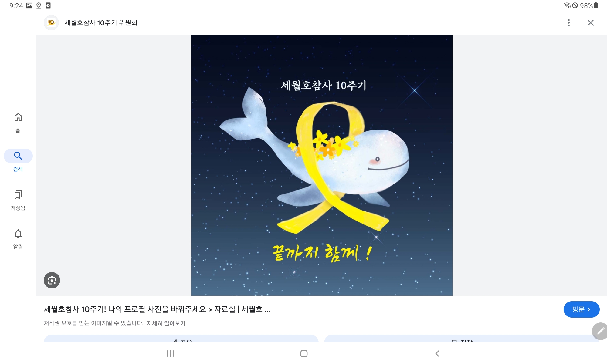Image resolution: width=607 pixels, height=364 pixels.
Task: Tap the Save (저장) button
Action: point(462,339)
